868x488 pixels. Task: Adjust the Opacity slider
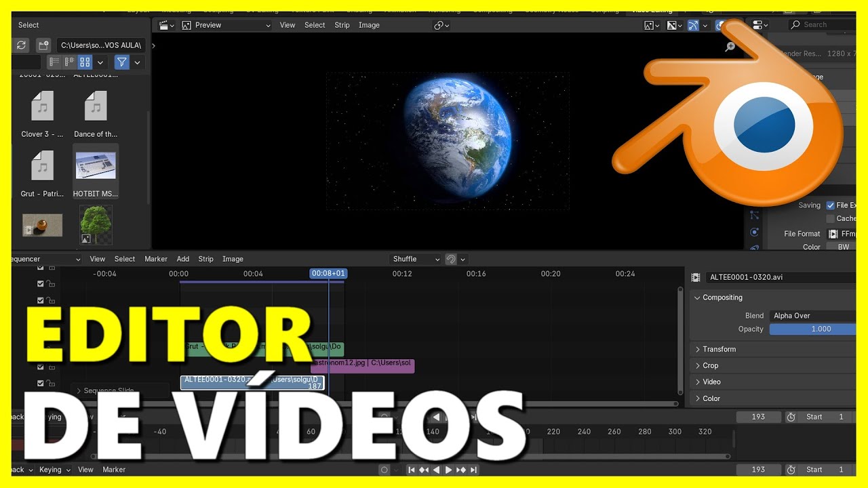[812, 329]
